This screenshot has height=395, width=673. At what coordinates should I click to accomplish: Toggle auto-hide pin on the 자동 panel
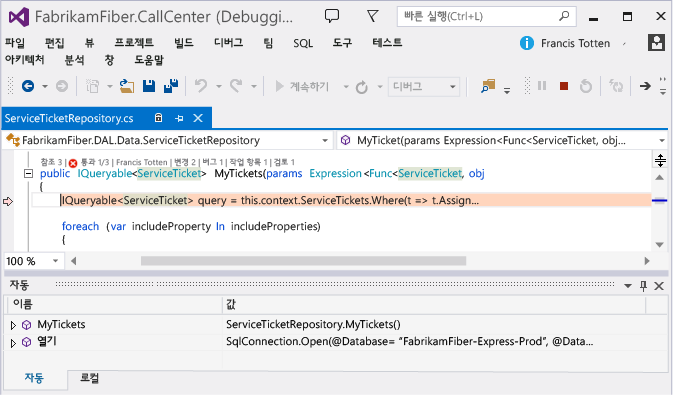click(643, 286)
